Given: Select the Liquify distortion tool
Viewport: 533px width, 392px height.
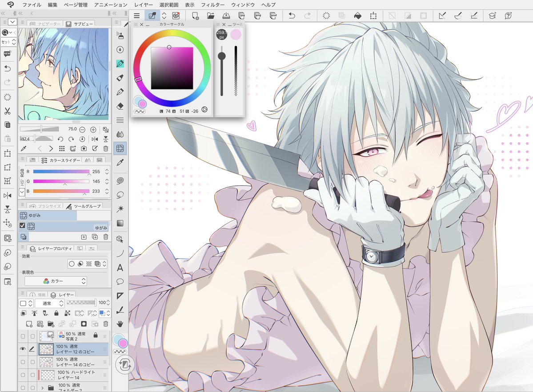Looking at the screenshot, I should (x=120, y=148).
